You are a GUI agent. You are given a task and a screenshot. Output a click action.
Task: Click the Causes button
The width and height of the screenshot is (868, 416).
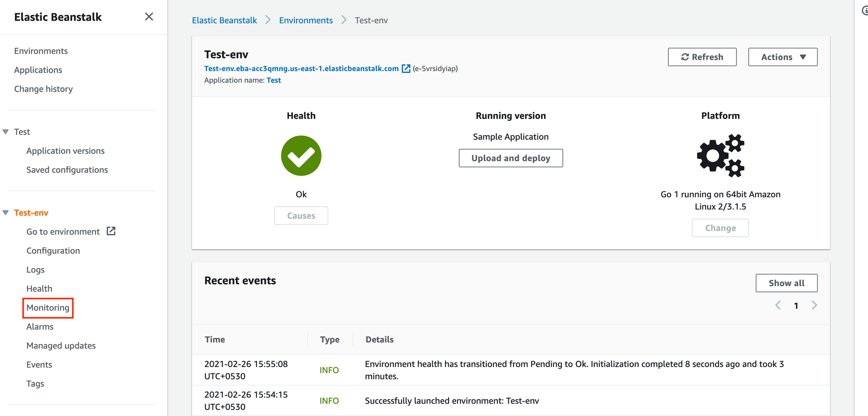coord(301,216)
